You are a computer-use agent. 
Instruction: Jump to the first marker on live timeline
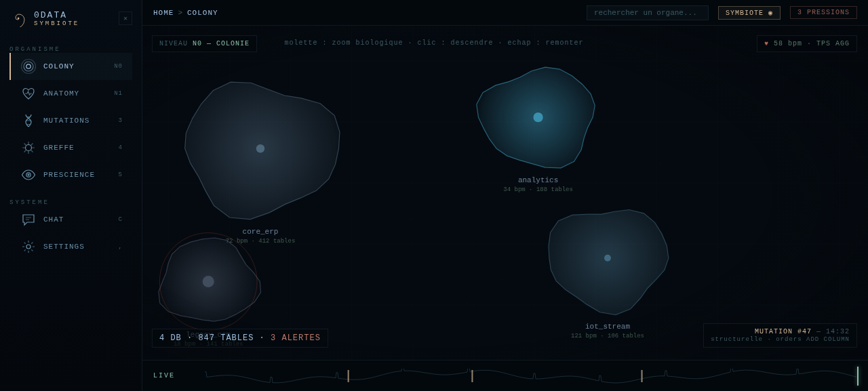click(349, 376)
